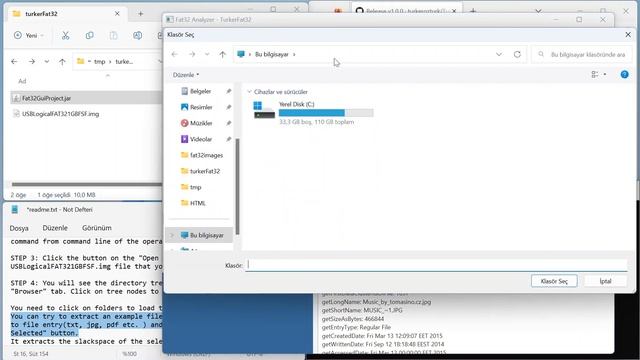The width and height of the screenshot is (640, 360).
Task: Click the getEntryType Regular File line
Action: [x=356, y=327]
